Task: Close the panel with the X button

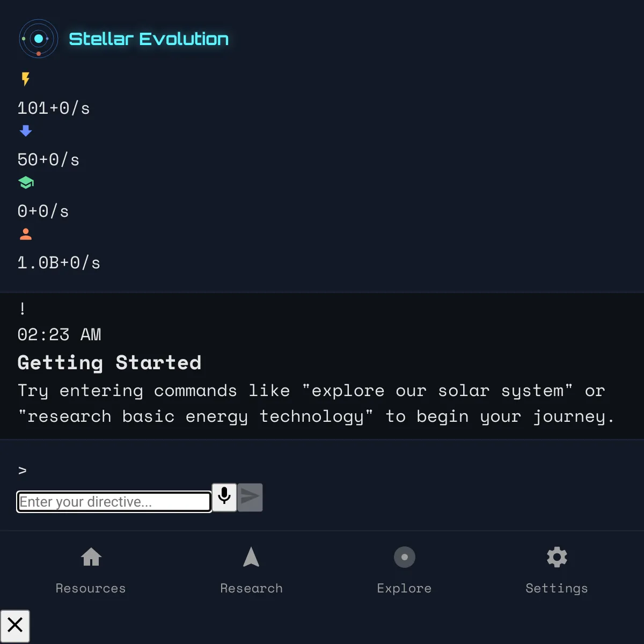Action: coord(15,626)
